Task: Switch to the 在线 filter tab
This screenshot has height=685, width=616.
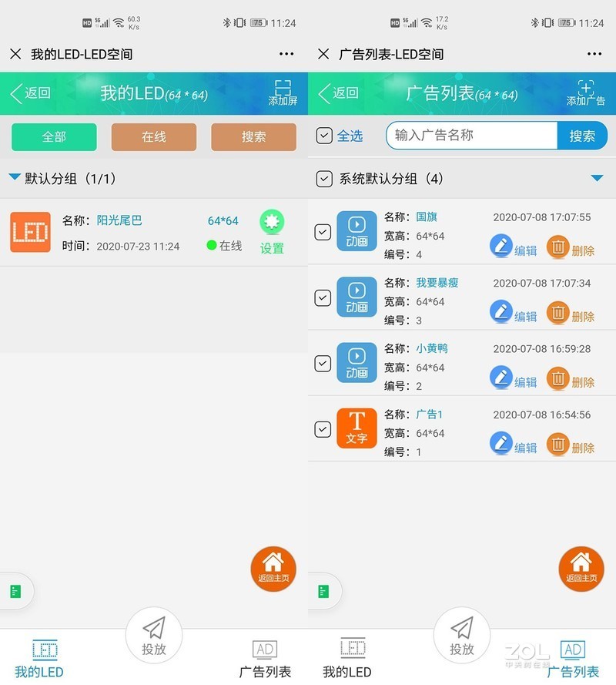Action: pos(153,136)
